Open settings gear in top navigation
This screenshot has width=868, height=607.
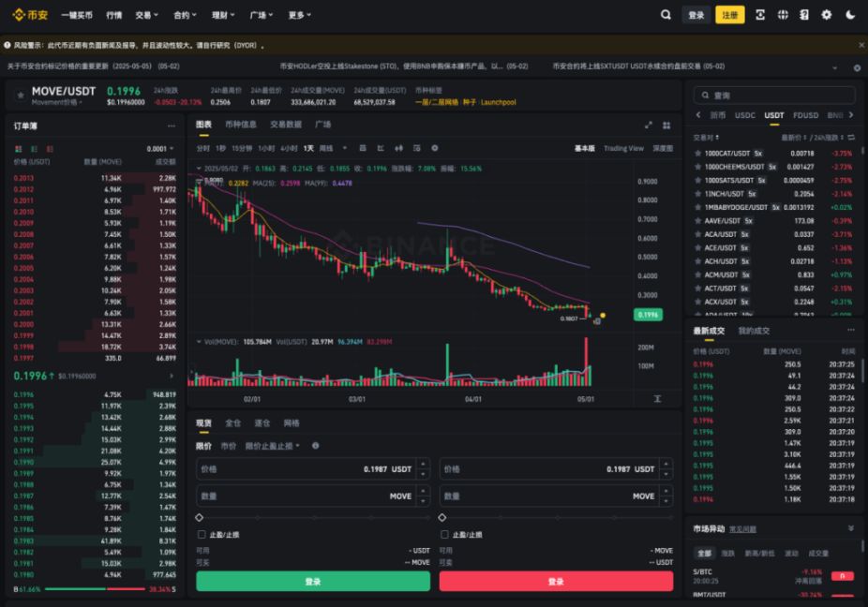pos(826,15)
